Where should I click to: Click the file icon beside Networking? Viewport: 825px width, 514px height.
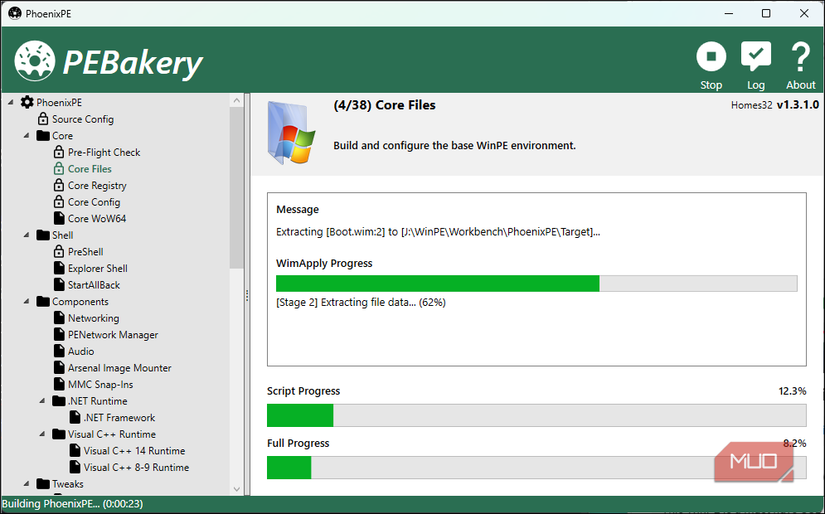coord(59,318)
